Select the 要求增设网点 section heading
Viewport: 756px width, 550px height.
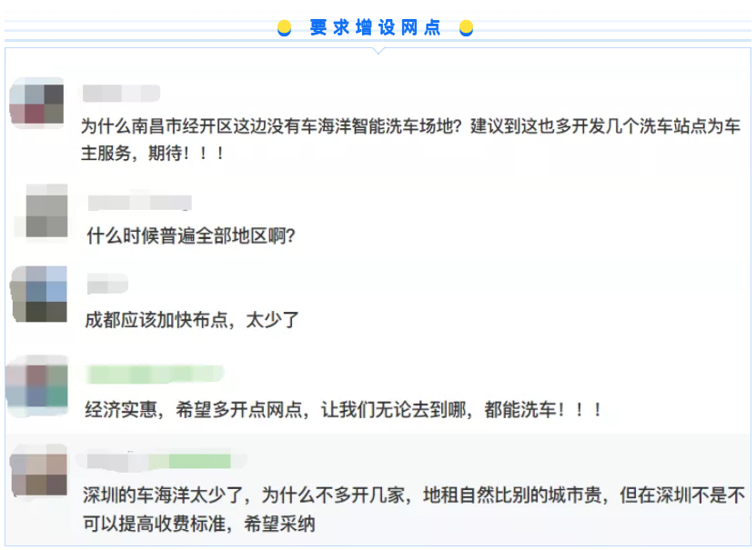click(375, 28)
